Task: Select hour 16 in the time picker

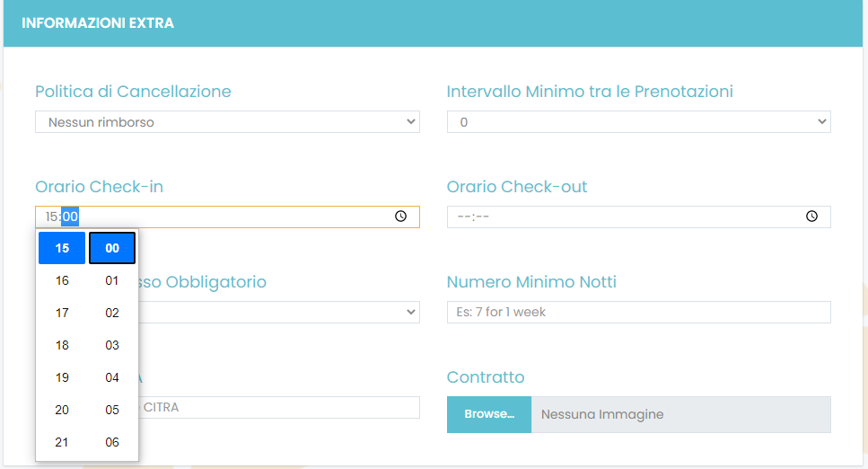Action: [62, 280]
